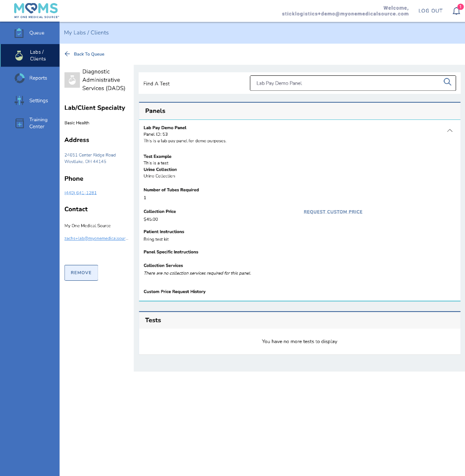Open notifications bell icon
The image size is (465, 476).
[x=456, y=11]
